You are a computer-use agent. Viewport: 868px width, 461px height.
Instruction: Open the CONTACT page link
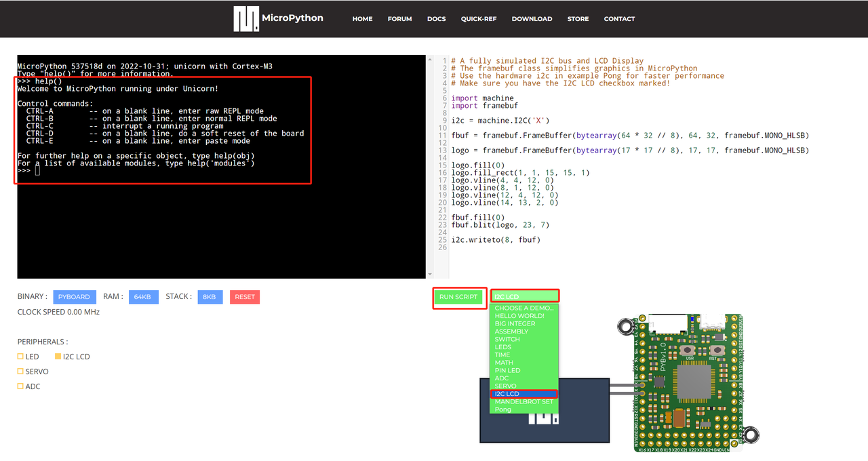point(619,19)
